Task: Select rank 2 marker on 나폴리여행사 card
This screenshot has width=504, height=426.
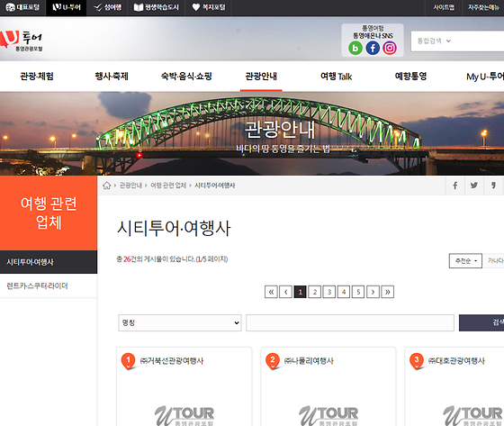Action: pyautogui.click(x=273, y=361)
